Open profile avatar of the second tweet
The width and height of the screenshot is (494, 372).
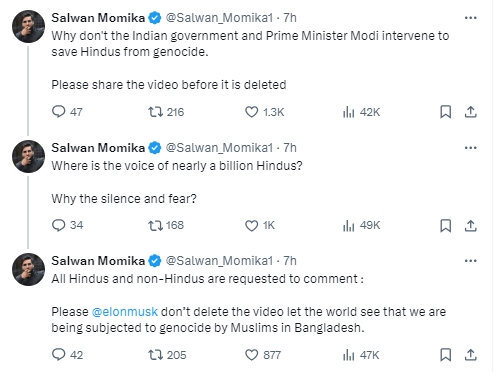coord(28,156)
